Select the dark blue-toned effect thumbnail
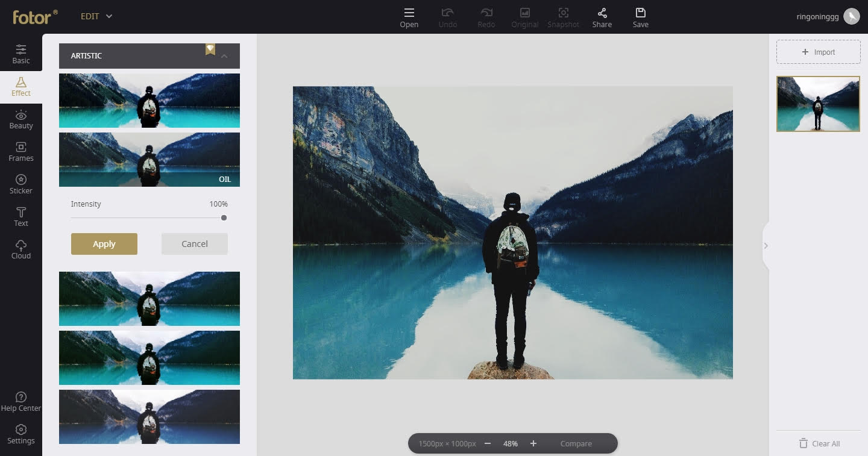Image resolution: width=868 pixels, height=456 pixels. [x=149, y=417]
